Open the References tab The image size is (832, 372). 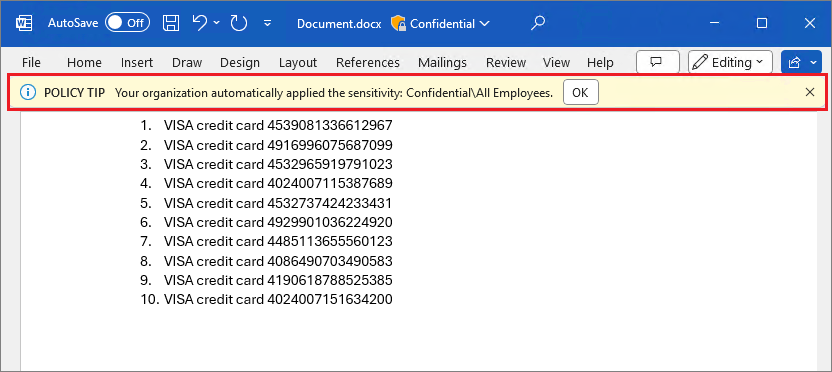(368, 63)
